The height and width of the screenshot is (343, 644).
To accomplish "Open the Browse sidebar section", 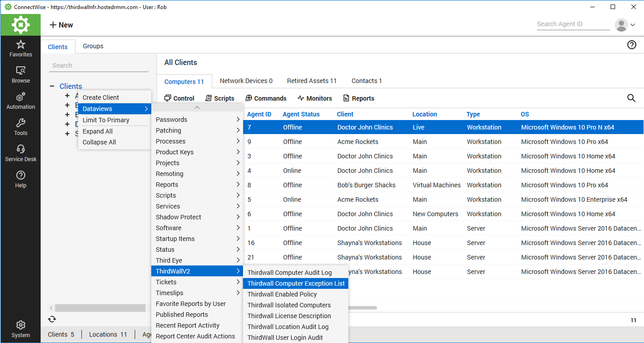I will (x=20, y=75).
